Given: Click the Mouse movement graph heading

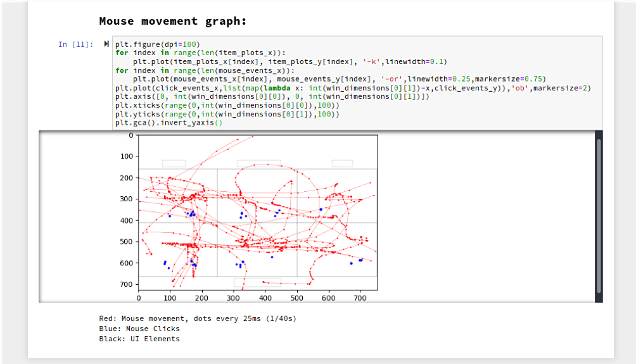Looking at the screenshot, I should pyautogui.click(x=173, y=21).
